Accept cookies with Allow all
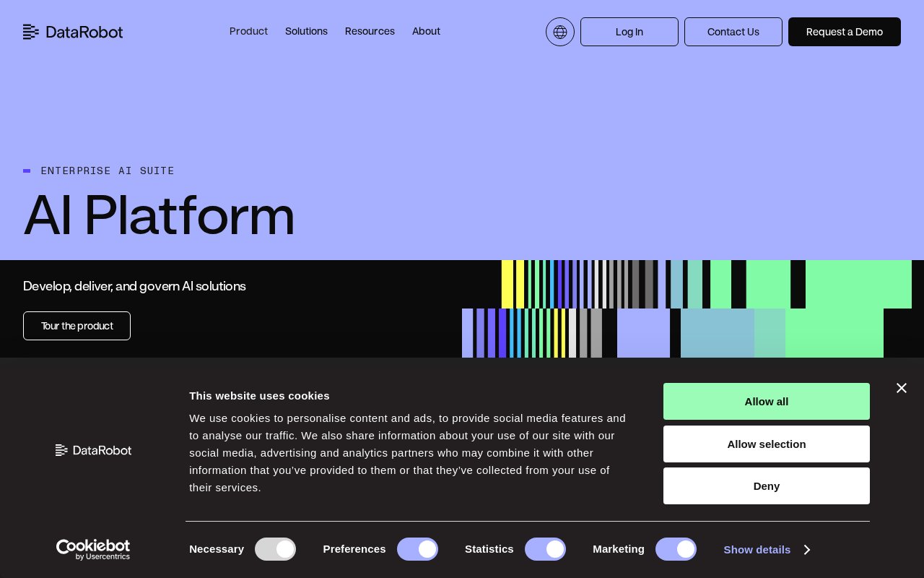Screen dimensions: 924x578 [767, 402]
